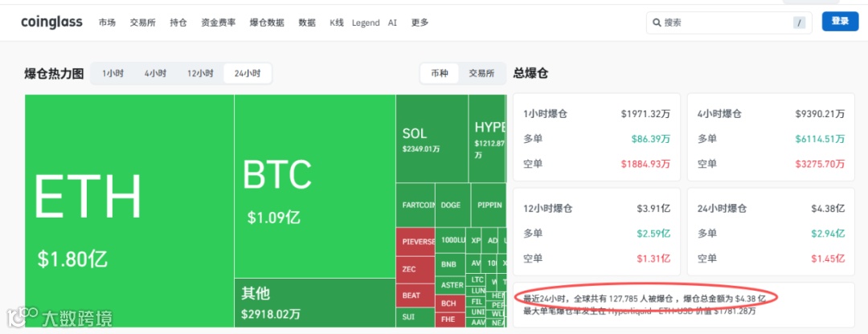Click 12小时 空单 value $1.31亿
The image size is (868, 334).
click(653, 259)
